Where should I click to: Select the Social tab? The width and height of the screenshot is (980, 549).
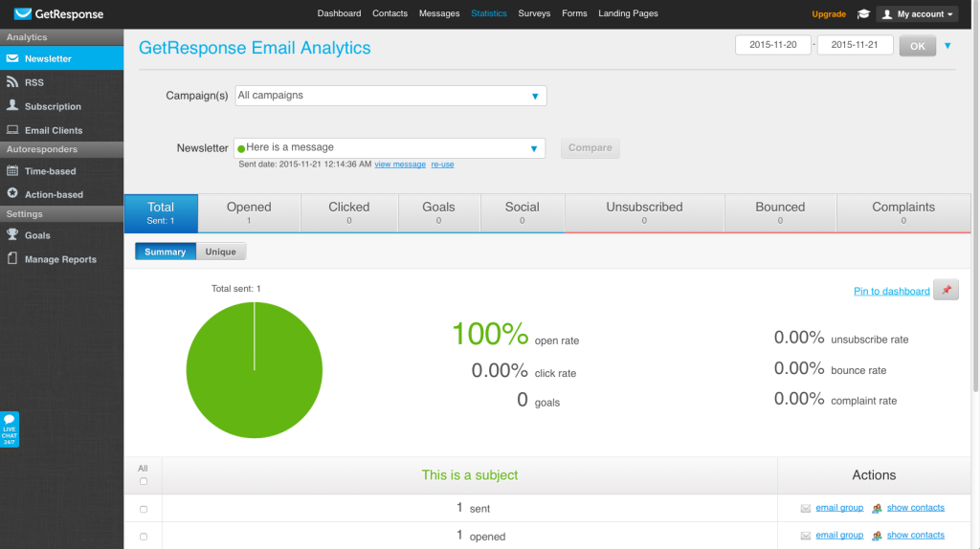pos(522,213)
